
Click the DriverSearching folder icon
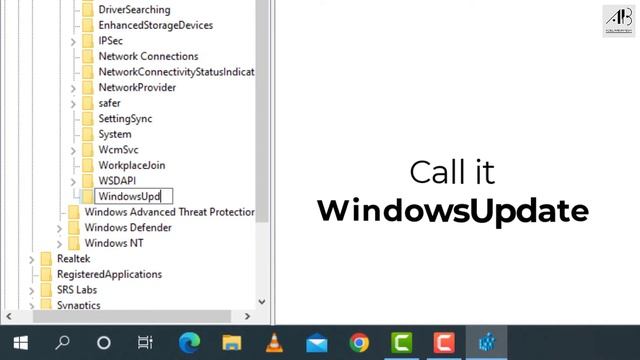click(x=88, y=9)
